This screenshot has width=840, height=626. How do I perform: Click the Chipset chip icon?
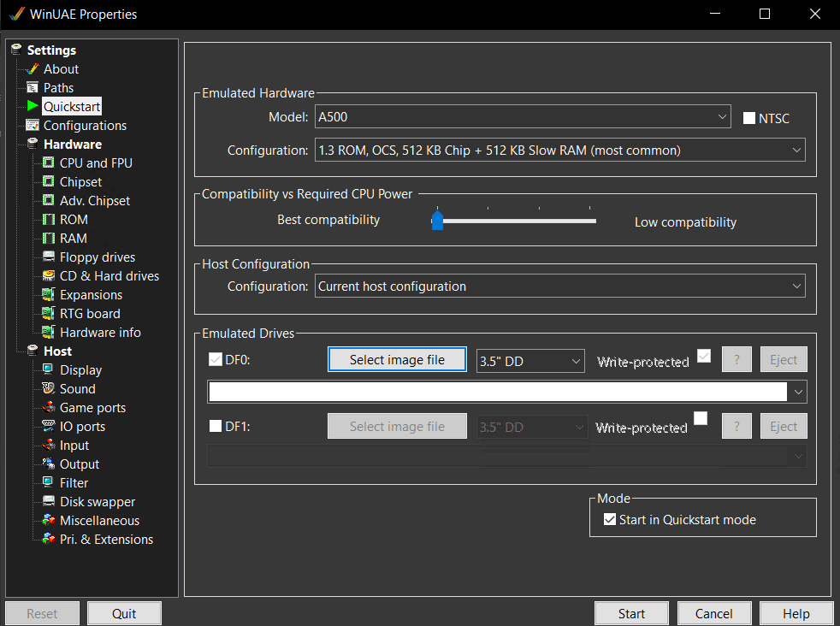click(48, 181)
